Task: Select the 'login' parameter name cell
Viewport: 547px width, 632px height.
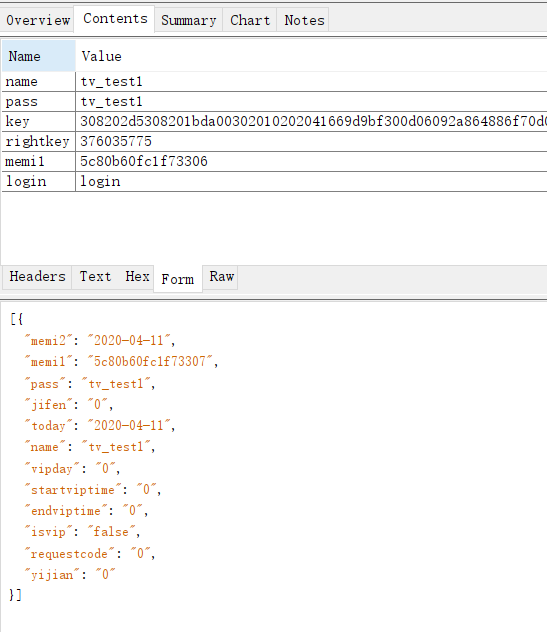Action: 39,181
